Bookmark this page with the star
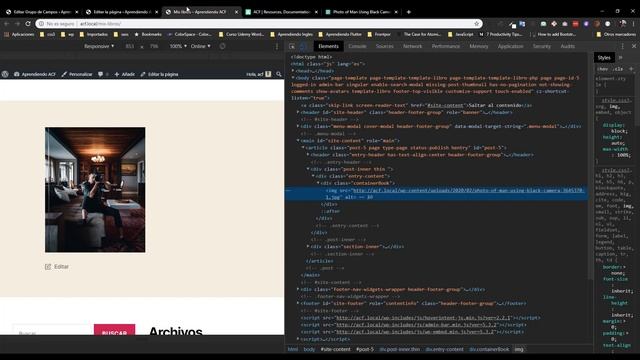The width and height of the screenshot is (640, 360). pyautogui.click(x=476, y=24)
